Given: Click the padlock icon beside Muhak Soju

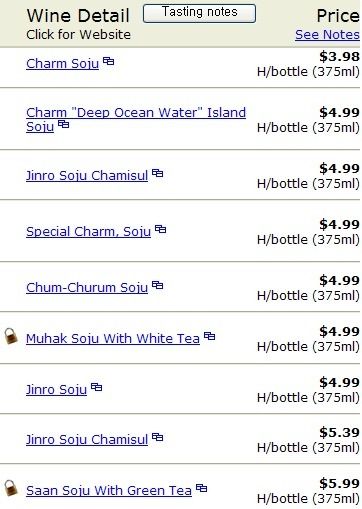Looking at the screenshot, I should pyautogui.click(x=11, y=336).
